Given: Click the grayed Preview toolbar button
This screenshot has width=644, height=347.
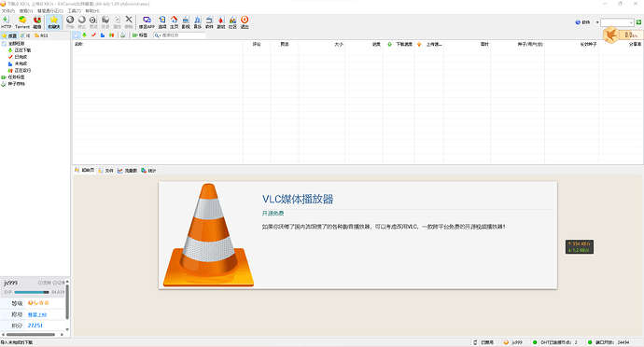Looking at the screenshot, I should [x=93, y=22].
